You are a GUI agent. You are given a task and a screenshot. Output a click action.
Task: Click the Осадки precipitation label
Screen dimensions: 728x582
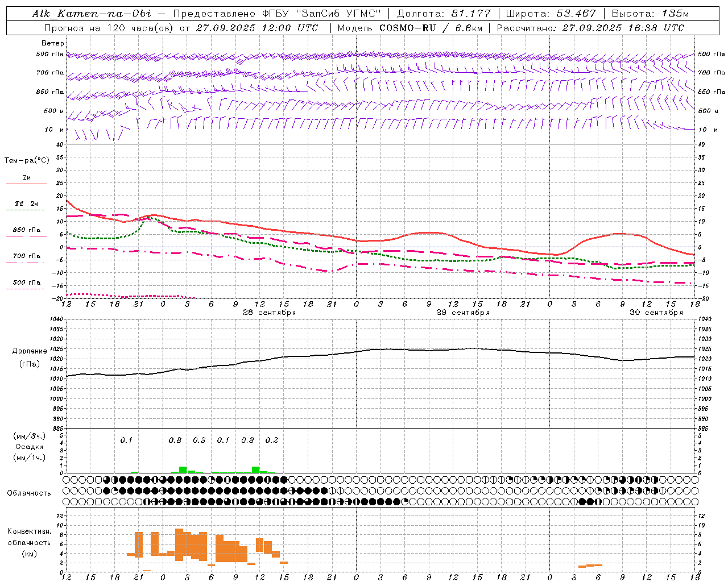pos(29,447)
